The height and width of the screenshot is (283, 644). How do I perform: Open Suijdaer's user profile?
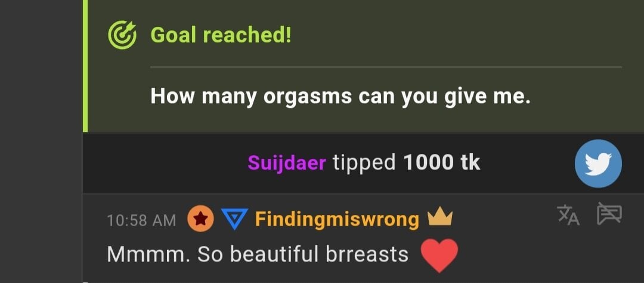point(287,164)
